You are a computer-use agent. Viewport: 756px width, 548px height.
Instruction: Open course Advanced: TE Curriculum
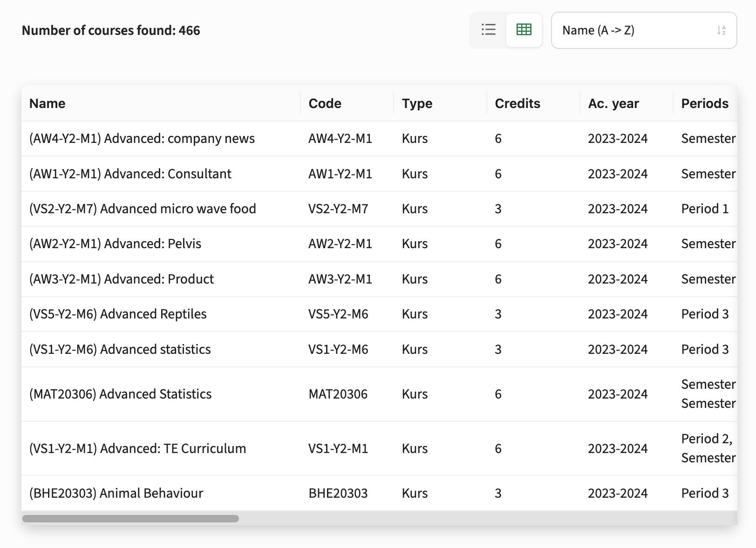pyautogui.click(x=138, y=449)
